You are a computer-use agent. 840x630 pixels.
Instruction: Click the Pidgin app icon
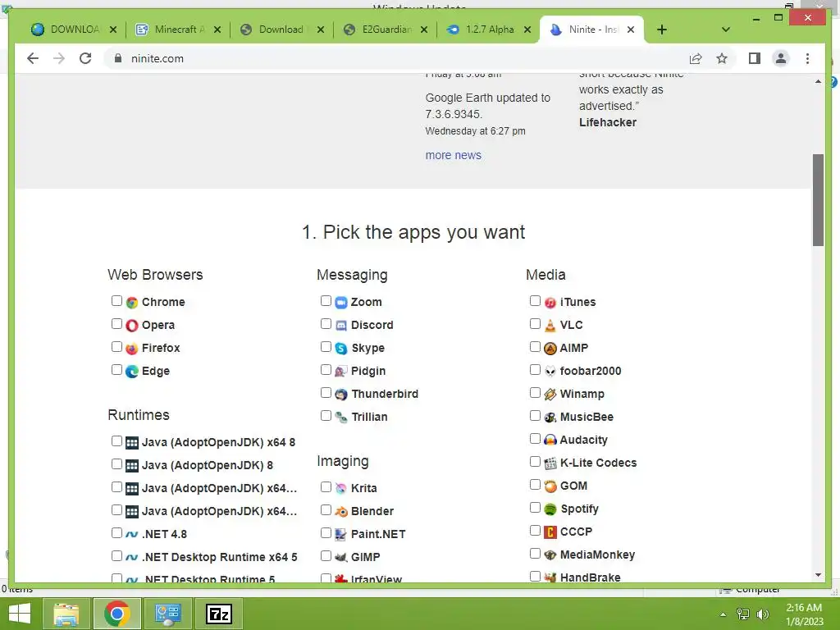pyautogui.click(x=341, y=372)
